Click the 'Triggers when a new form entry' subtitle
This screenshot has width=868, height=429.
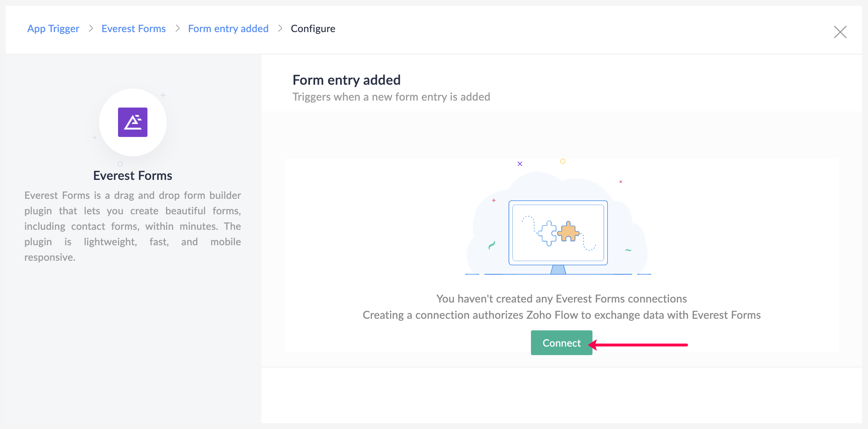coord(391,97)
